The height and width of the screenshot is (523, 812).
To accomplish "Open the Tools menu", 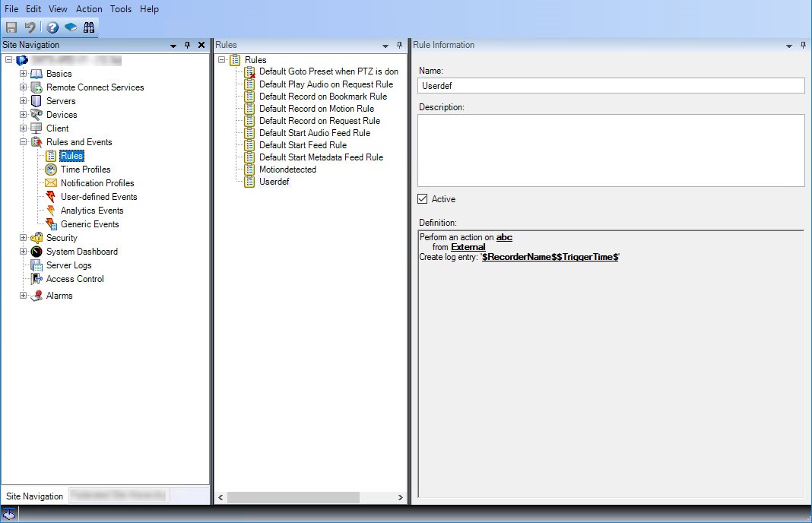I will click(120, 8).
